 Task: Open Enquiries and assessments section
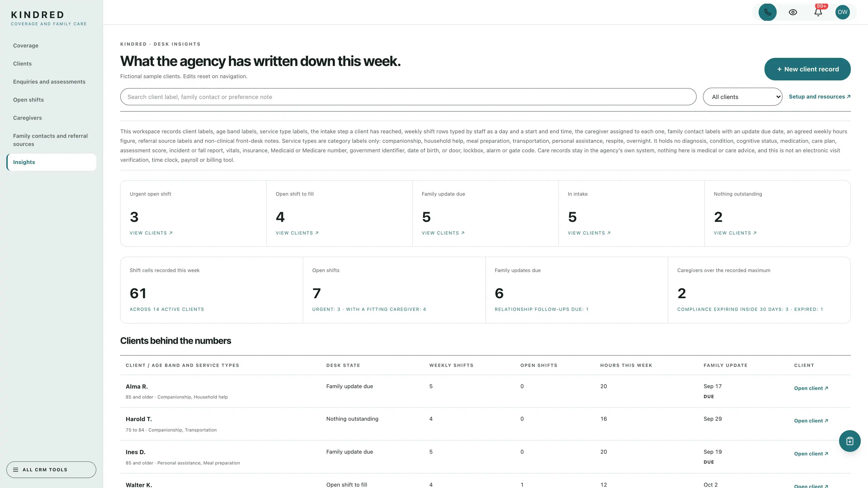pyautogui.click(x=49, y=82)
